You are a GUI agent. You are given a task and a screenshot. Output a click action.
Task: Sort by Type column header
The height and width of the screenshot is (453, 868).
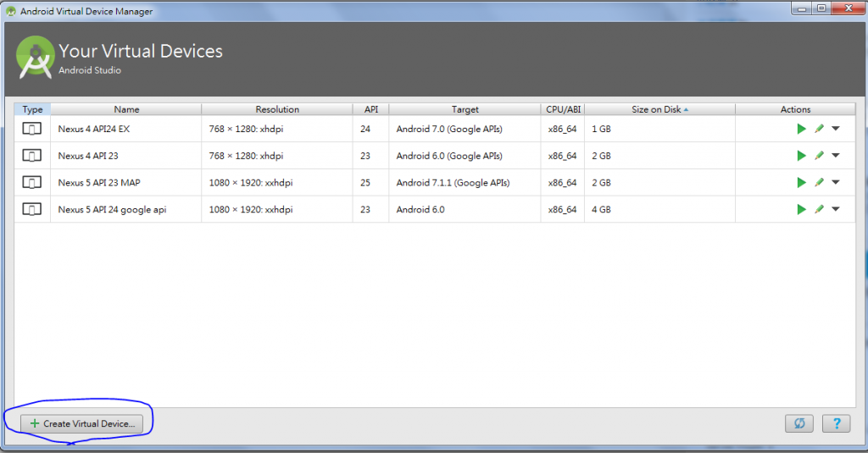click(33, 109)
